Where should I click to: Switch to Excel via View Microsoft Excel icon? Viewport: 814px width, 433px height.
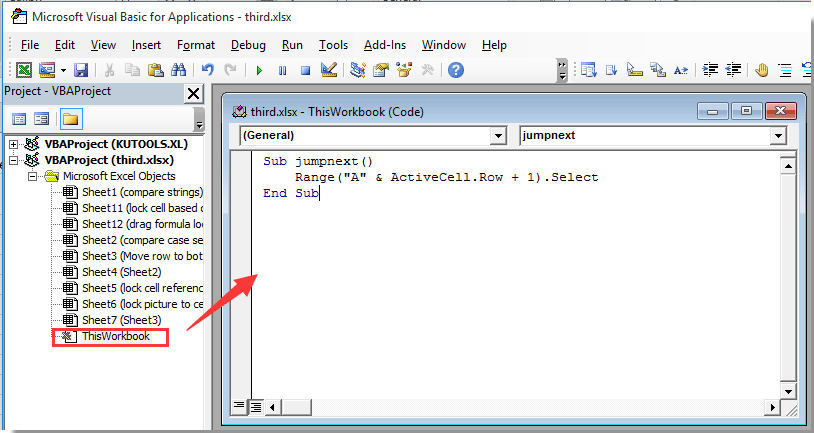point(24,70)
